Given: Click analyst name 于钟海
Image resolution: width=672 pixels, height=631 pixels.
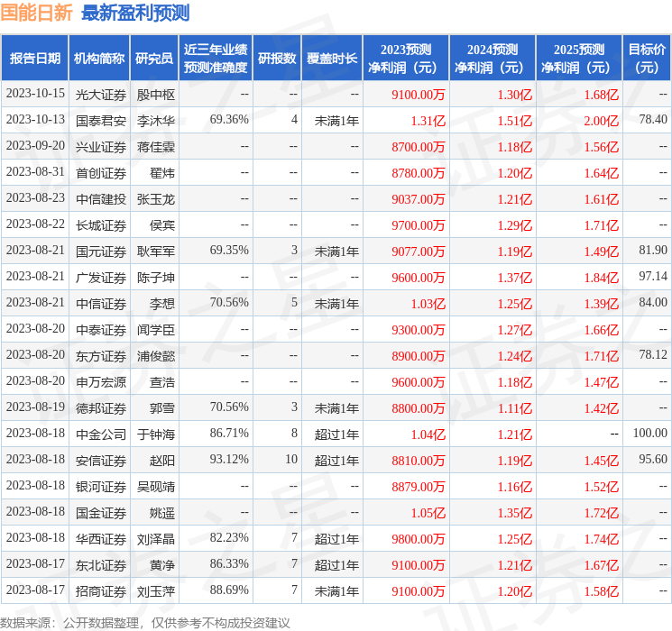Looking at the screenshot, I should pyautogui.click(x=156, y=434).
